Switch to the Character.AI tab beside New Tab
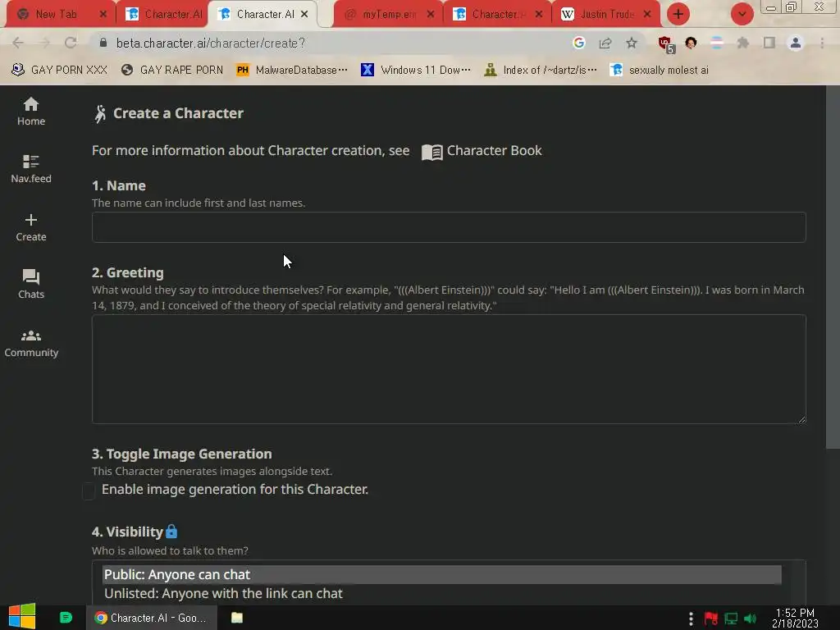This screenshot has height=630, width=840. (163, 15)
